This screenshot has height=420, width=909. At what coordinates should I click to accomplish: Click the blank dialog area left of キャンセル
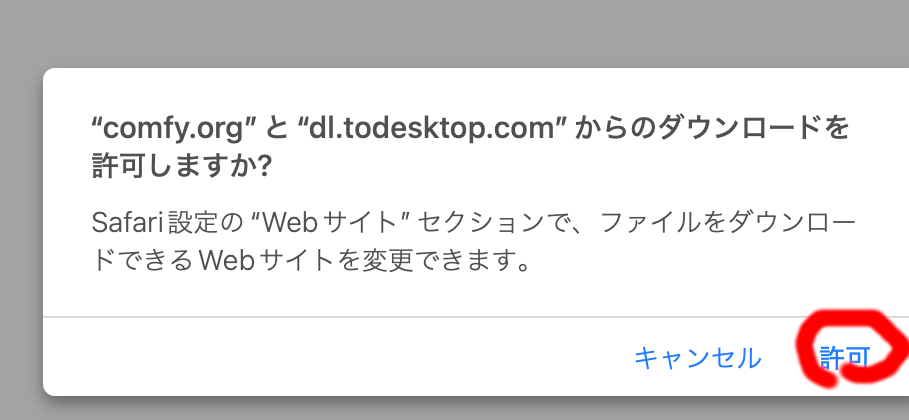(x=336, y=358)
